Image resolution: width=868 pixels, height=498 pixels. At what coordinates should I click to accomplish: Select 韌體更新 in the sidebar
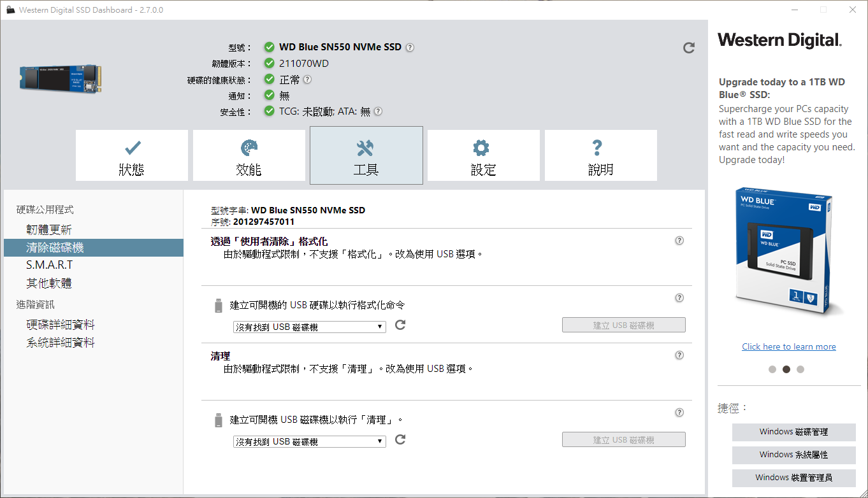(x=49, y=230)
